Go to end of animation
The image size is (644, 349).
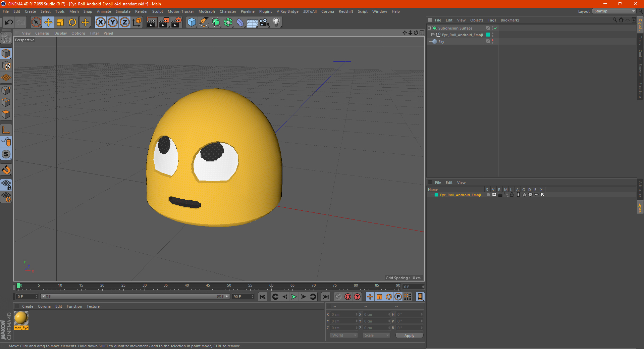pos(325,297)
